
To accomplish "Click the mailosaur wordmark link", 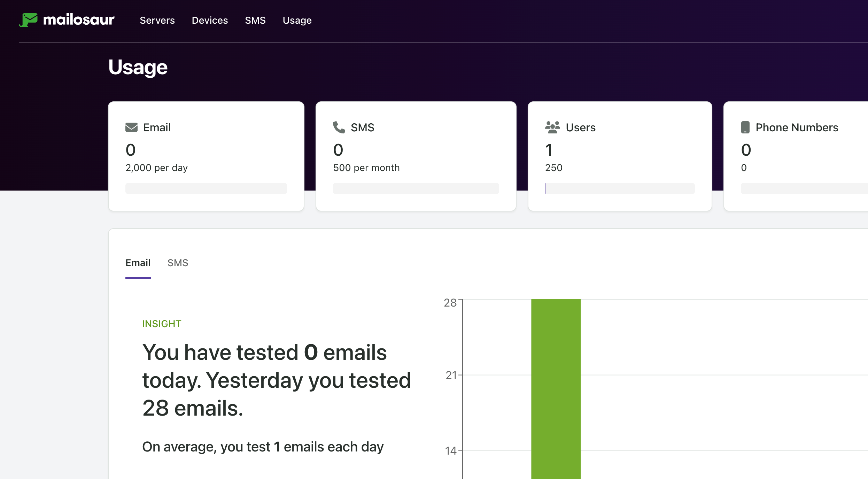I will (79, 20).
